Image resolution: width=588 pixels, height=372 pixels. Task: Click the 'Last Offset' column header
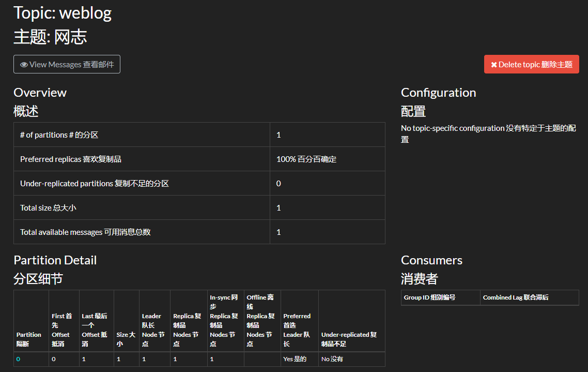[x=95, y=330]
